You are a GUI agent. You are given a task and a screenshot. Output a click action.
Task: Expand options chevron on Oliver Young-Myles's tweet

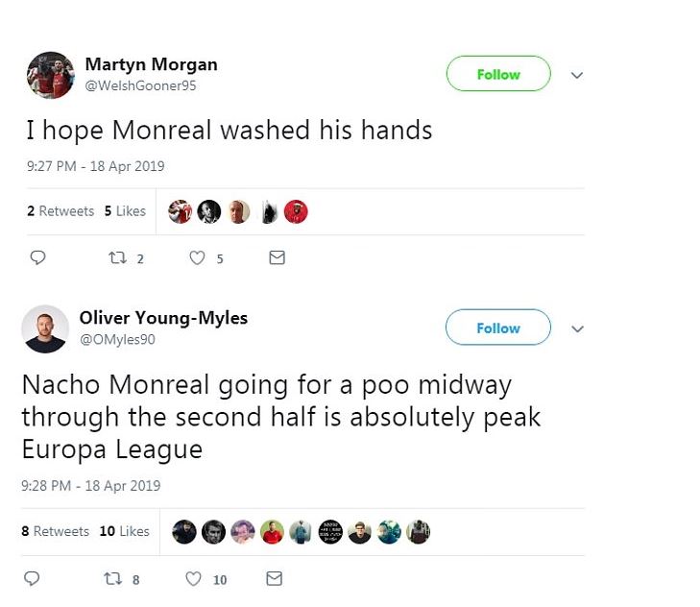(577, 328)
